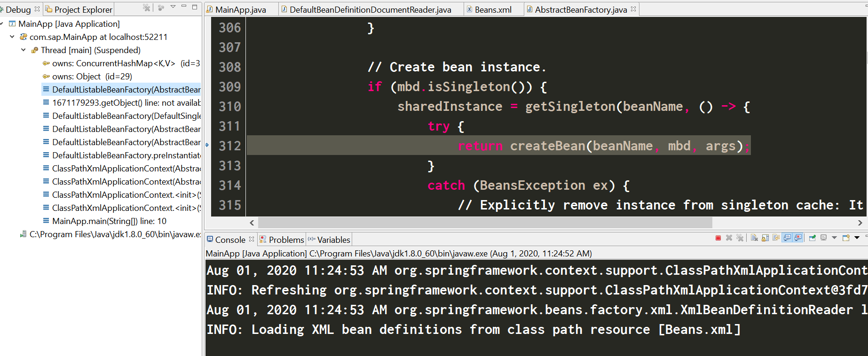
Task: Select the AbstractBeanFactory.java editor tab
Action: [x=581, y=9]
